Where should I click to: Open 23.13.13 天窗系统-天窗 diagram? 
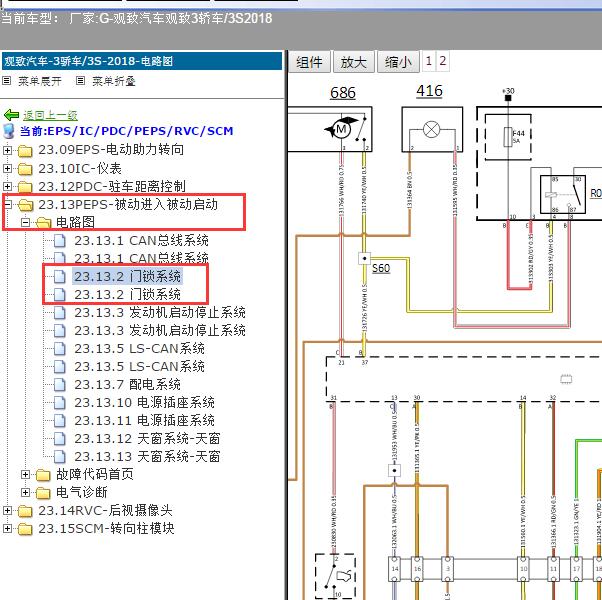pyautogui.click(x=147, y=456)
